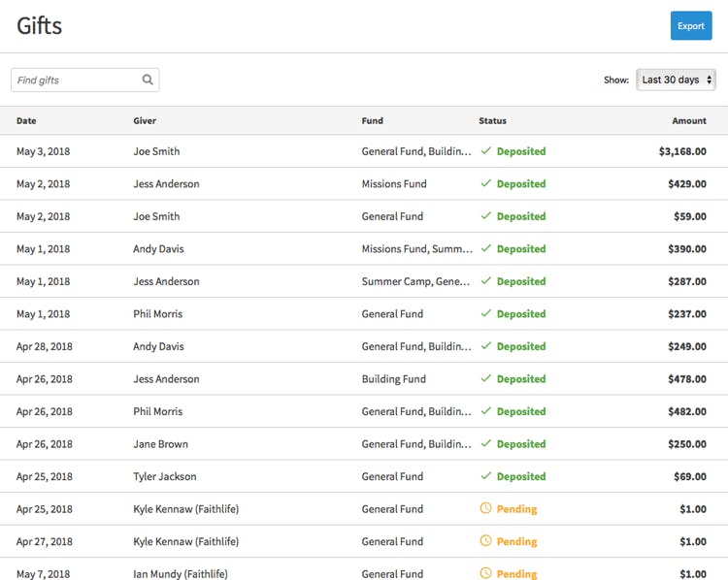728x580 pixels.
Task: Select the Jane Brown gift row
Action: pyautogui.click(x=160, y=444)
